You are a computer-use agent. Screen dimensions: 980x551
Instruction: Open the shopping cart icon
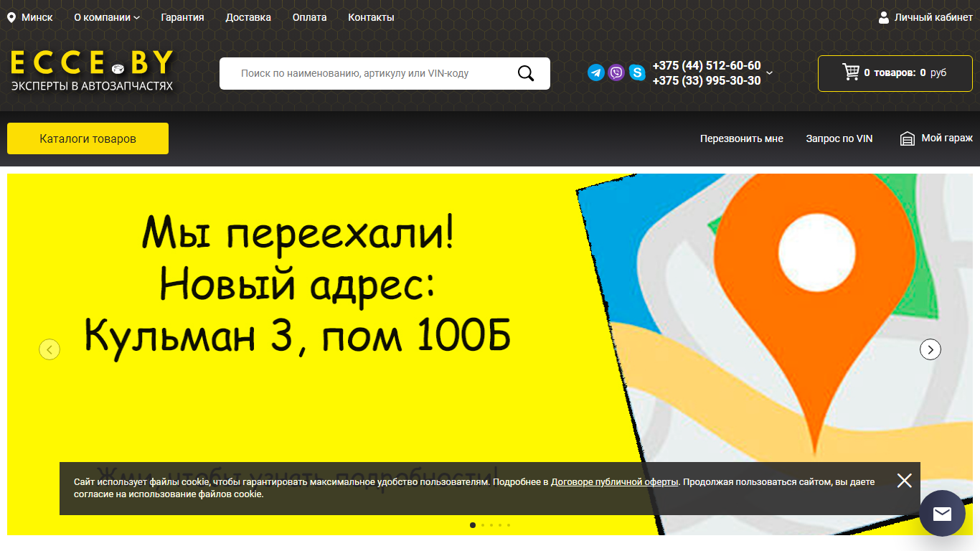pos(851,72)
